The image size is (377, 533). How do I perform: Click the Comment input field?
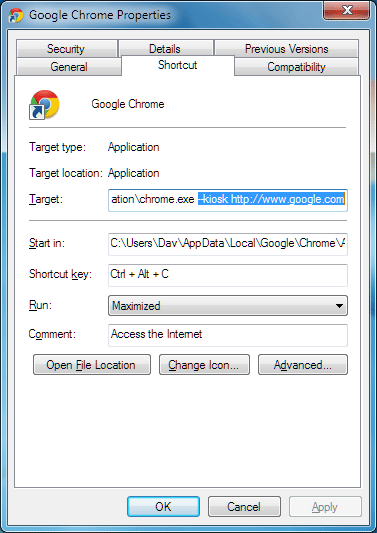click(228, 335)
